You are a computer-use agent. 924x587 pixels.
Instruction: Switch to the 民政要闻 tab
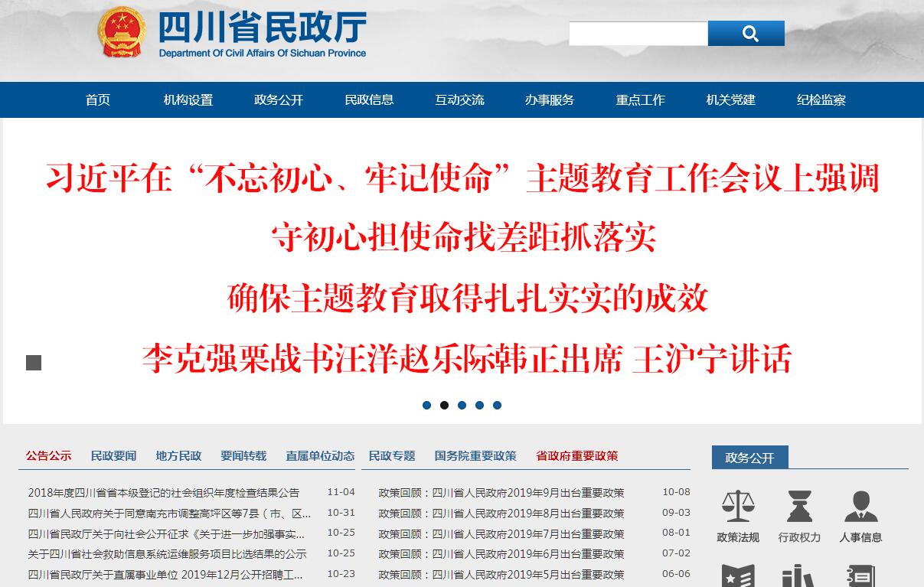tap(113, 456)
